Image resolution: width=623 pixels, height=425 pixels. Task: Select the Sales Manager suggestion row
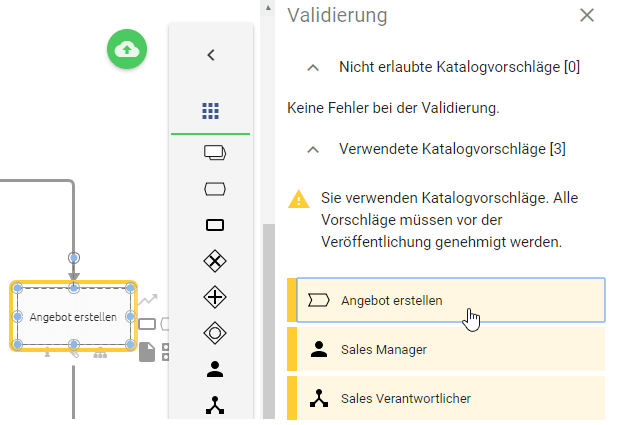click(x=446, y=350)
